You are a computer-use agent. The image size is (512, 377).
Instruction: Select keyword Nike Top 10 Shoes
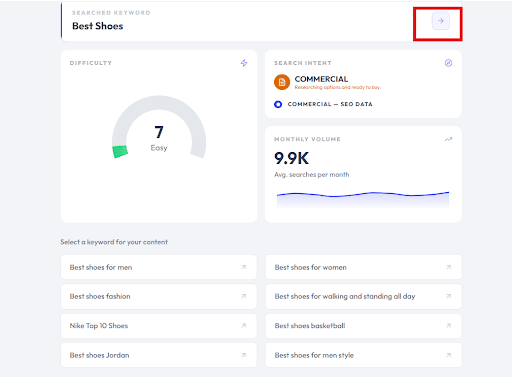pyautogui.click(x=159, y=326)
